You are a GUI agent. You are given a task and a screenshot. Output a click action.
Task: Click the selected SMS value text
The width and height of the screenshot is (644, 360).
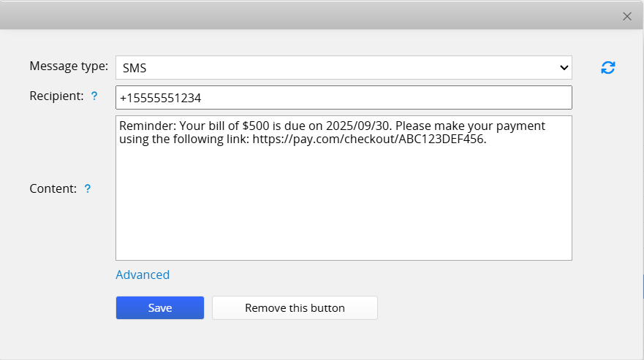coord(134,68)
